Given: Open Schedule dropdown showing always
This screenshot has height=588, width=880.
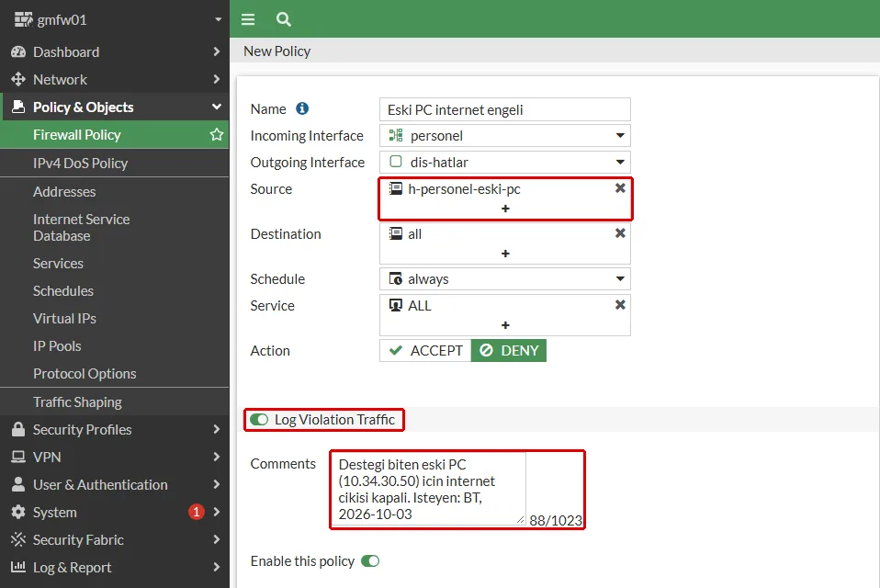Looking at the screenshot, I should coord(505,279).
